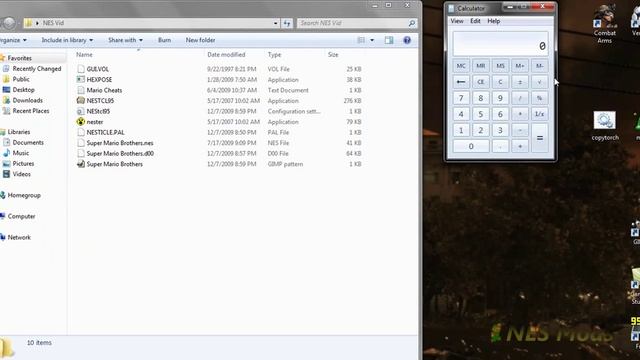This screenshot has width=640, height=360.
Task: Open the Calculator Edit menu
Action: point(475,21)
